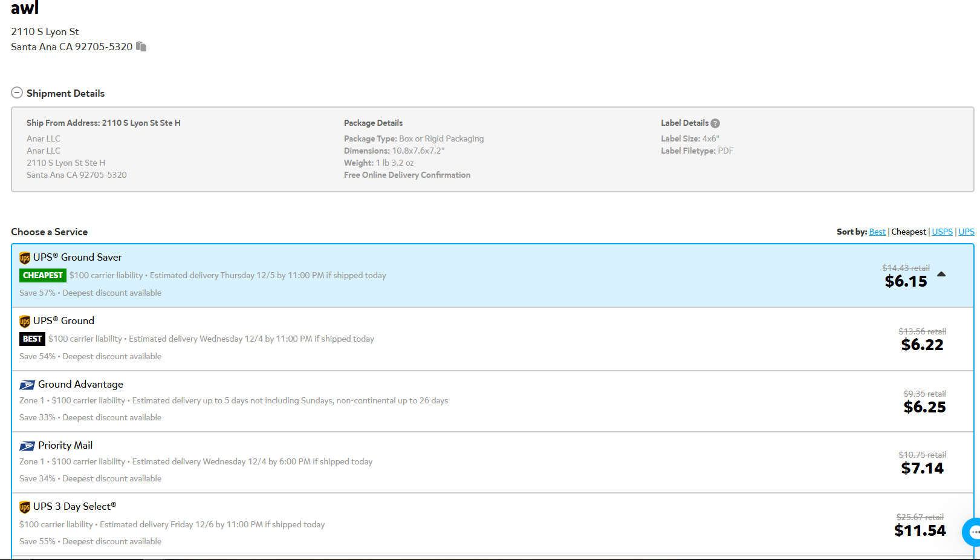Click the USPS eagle icon beside Priority Mail
Viewport: 980px width, 560px height.
[x=27, y=446]
